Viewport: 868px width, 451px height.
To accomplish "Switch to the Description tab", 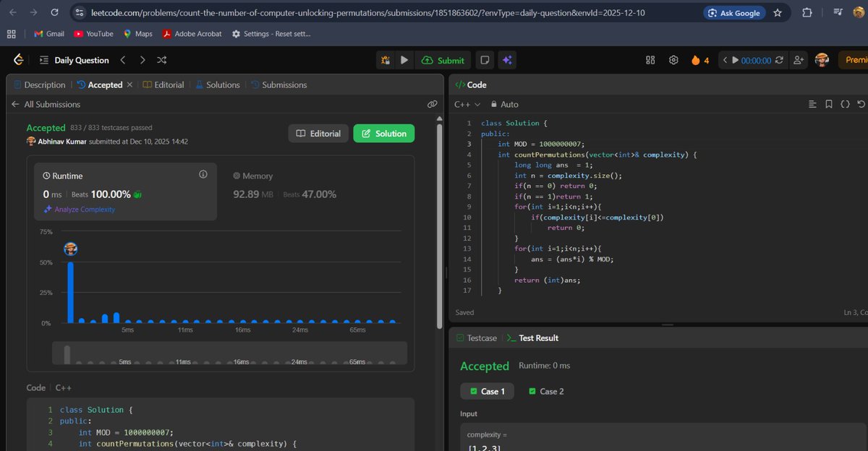I will [x=45, y=85].
